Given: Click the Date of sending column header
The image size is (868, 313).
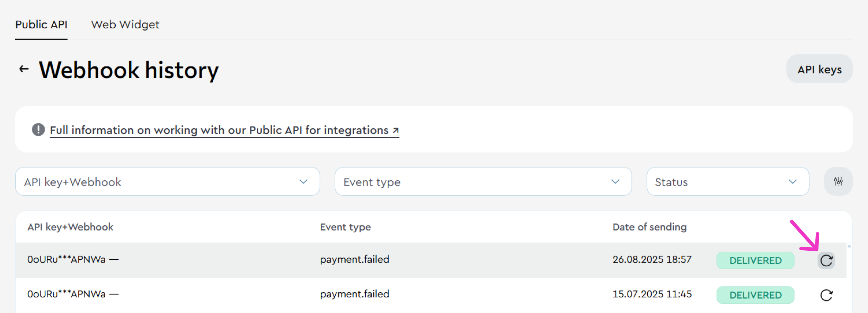Looking at the screenshot, I should 649,227.
